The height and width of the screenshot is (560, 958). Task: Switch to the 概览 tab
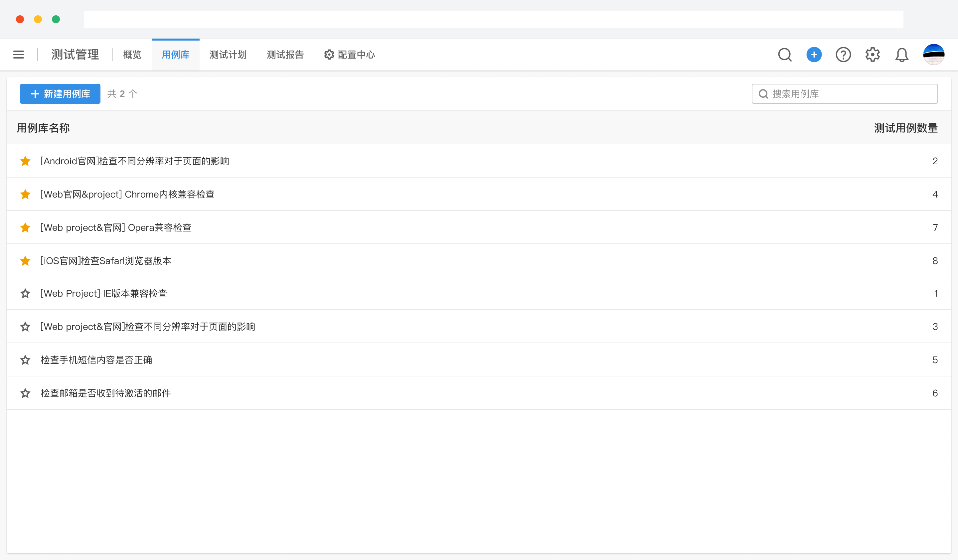click(132, 55)
